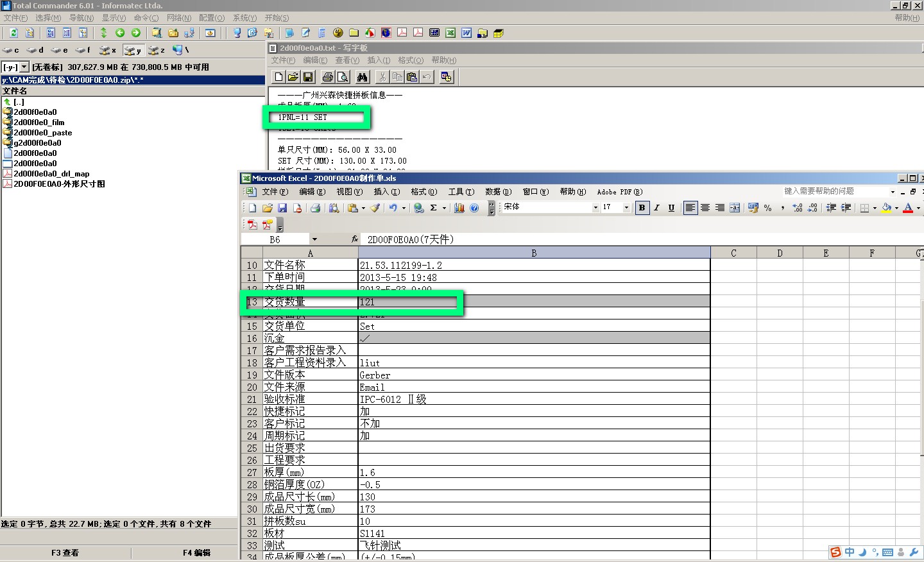Open the Name Box dropdown arrow
924x562 pixels.
[314, 239]
